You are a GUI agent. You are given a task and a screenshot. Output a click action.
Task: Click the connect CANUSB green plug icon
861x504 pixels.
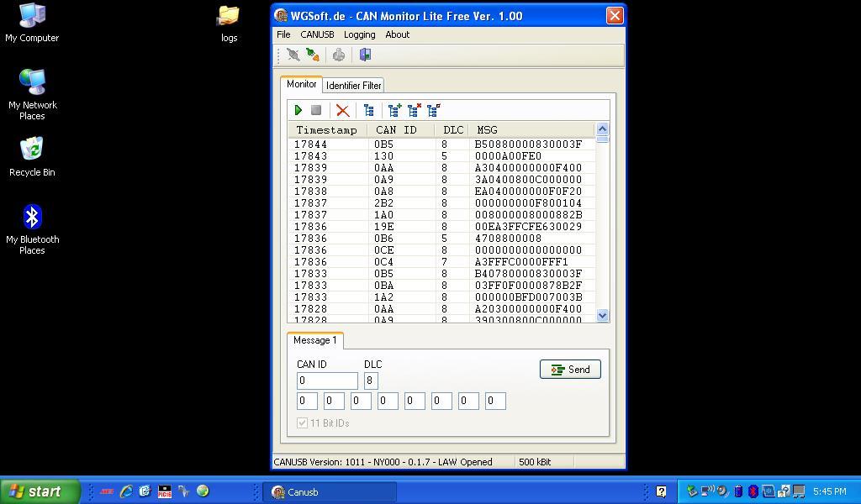(313, 55)
